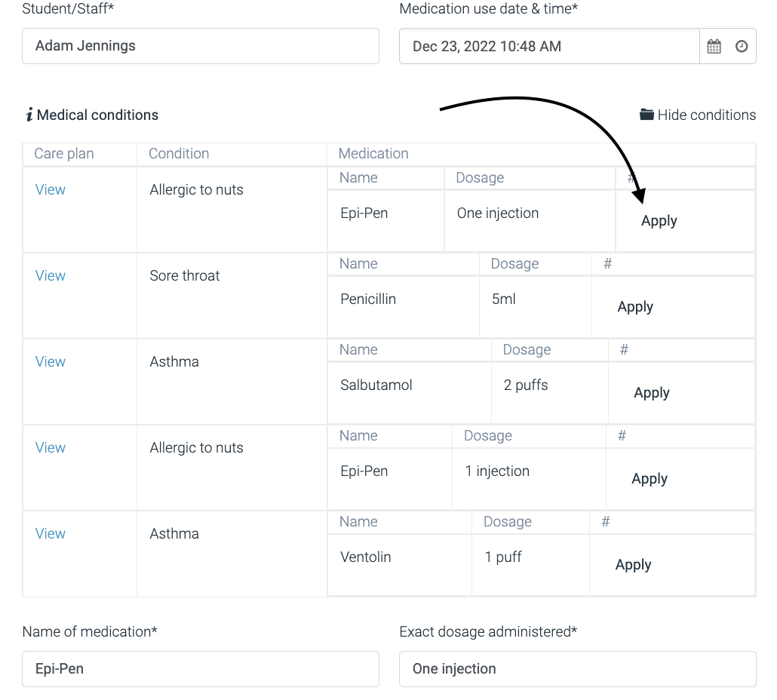
Task: Click the Medical conditions info icon
Action: coord(29,115)
